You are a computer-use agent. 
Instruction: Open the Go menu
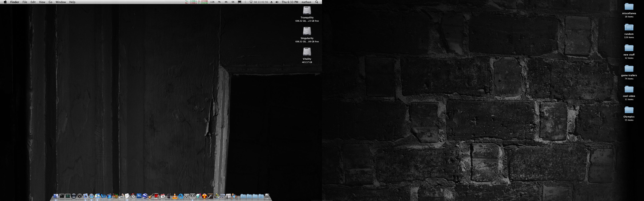[50, 2]
